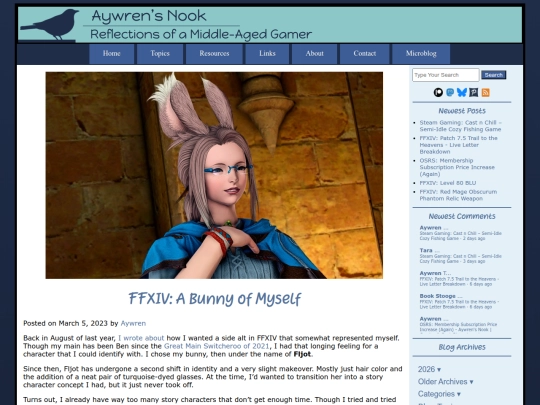The width and height of the screenshot is (540, 405).
Task: Click the 'FFXIV: A Bunny of Myself' title
Action: 215,299
